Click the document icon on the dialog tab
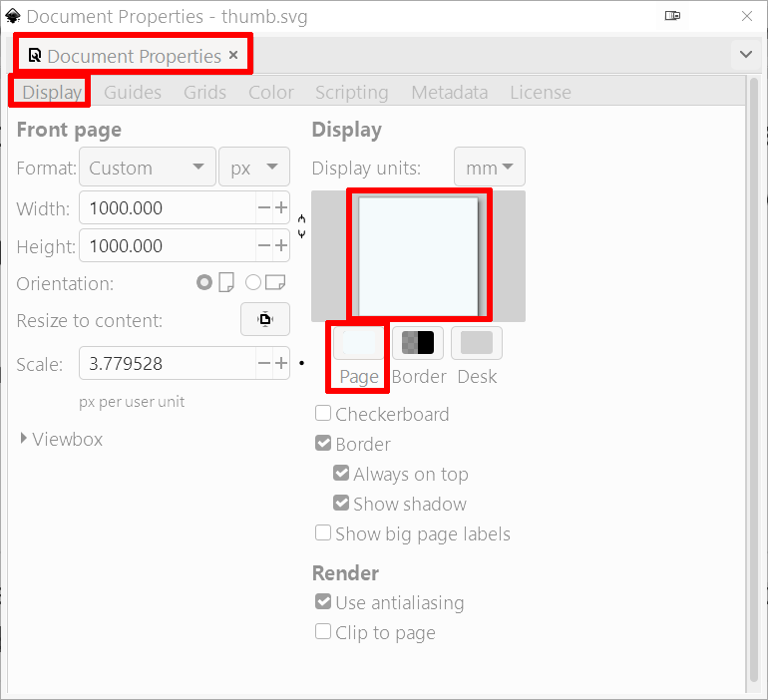The height and width of the screenshot is (700, 768). (x=35, y=55)
